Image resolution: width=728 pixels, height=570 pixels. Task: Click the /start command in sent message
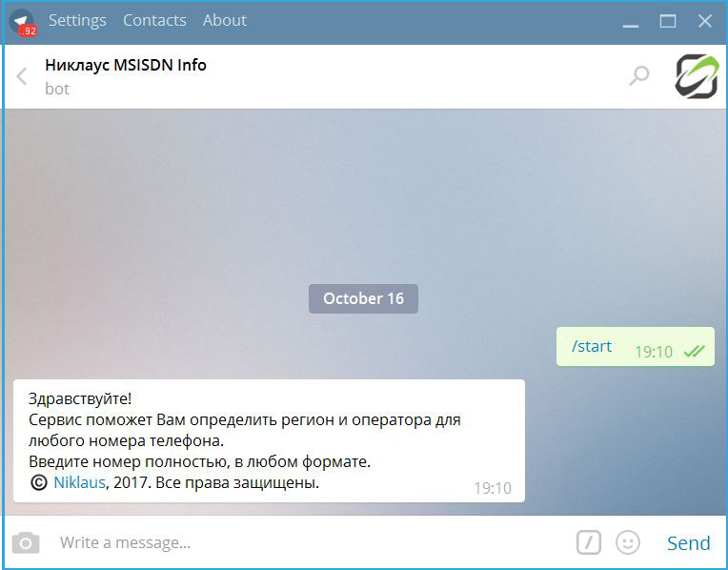pos(592,346)
